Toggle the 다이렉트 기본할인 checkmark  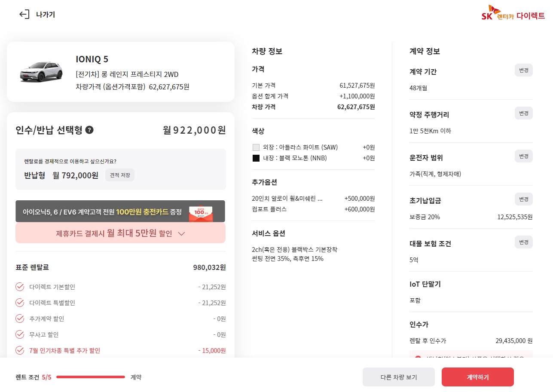pos(20,287)
